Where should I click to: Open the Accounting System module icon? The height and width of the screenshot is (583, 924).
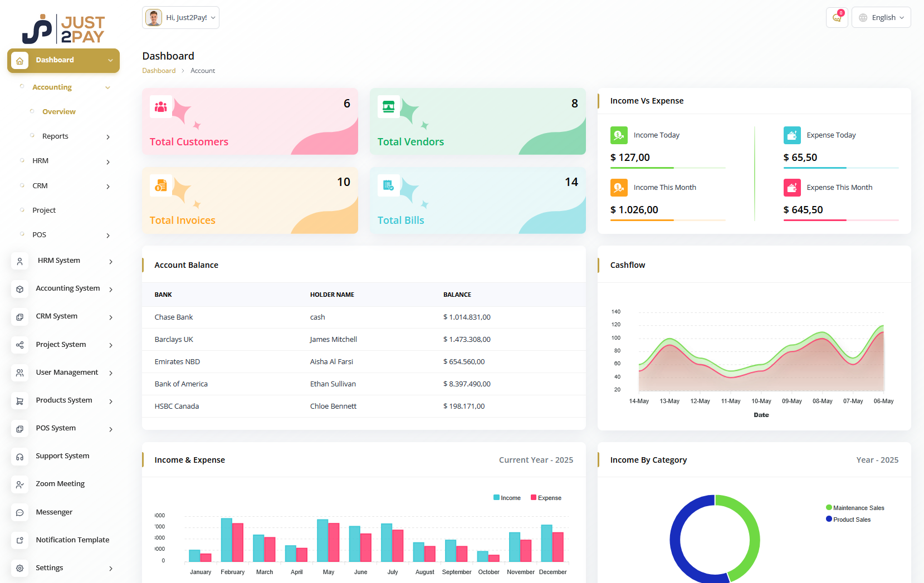pyautogui.click(x=20, y=289)
